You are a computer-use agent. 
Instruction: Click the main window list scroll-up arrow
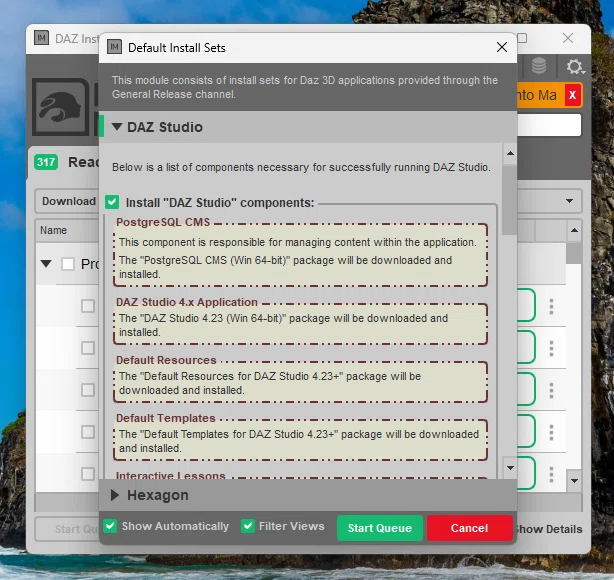click(x=574, y=230)
